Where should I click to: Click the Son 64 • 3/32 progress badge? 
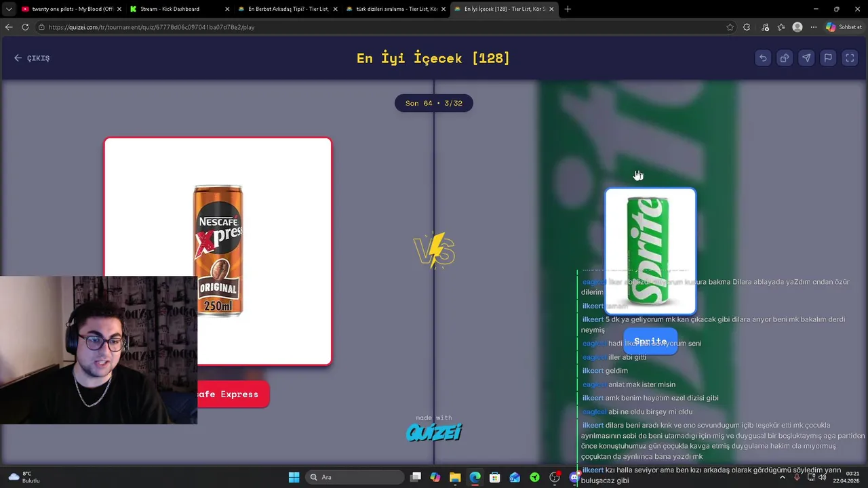point(434,103)
